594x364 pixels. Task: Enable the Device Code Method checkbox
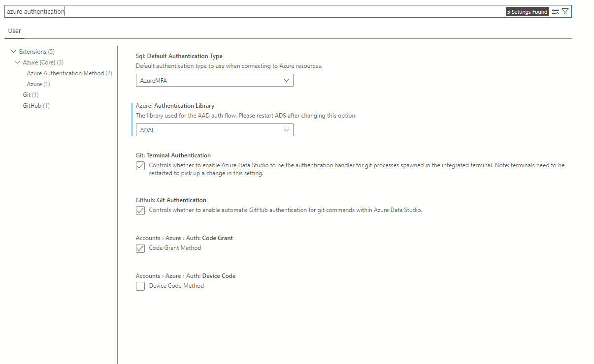[140, 286]
